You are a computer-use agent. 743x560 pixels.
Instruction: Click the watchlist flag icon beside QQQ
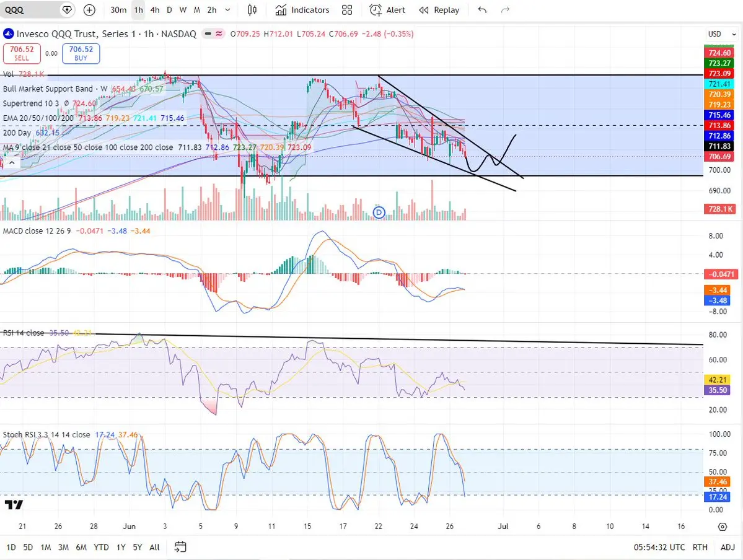click(x=68, y=10)
